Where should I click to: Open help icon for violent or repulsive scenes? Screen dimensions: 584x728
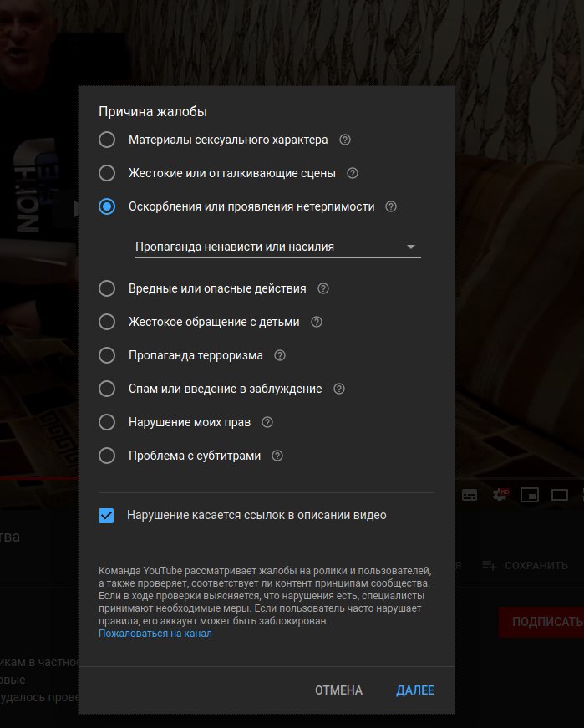(x=353, y=173)
